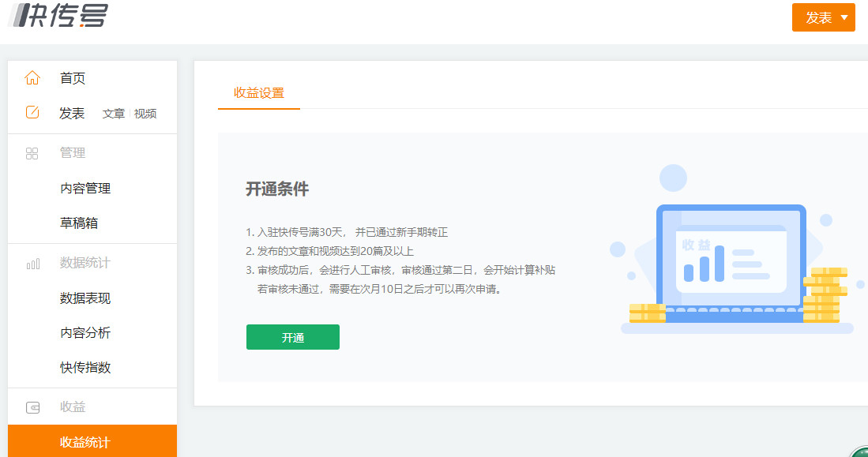The height and width of the screenshot is (457, 868).
Task: Click the 开通条件 heading
Action: tap(276, 189)
